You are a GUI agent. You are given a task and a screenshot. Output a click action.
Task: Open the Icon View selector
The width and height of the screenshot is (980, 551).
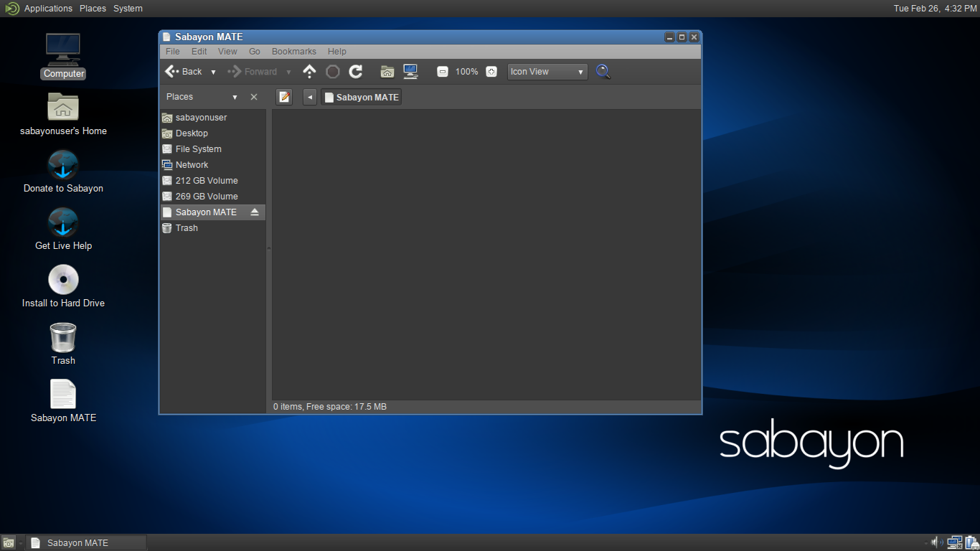coord(547,72)
